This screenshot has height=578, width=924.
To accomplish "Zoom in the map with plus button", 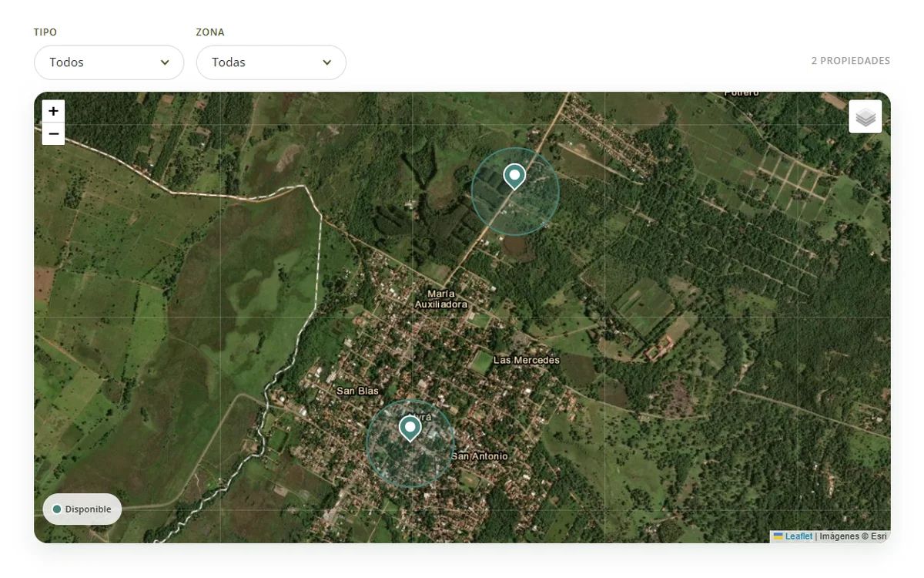I will pyautogui.click(x=53, y=111).
